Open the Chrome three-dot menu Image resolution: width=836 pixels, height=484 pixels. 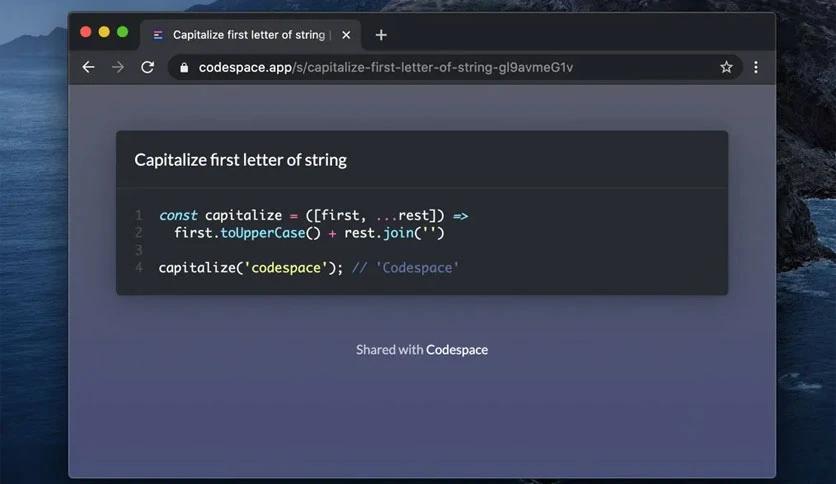point(755,67)
